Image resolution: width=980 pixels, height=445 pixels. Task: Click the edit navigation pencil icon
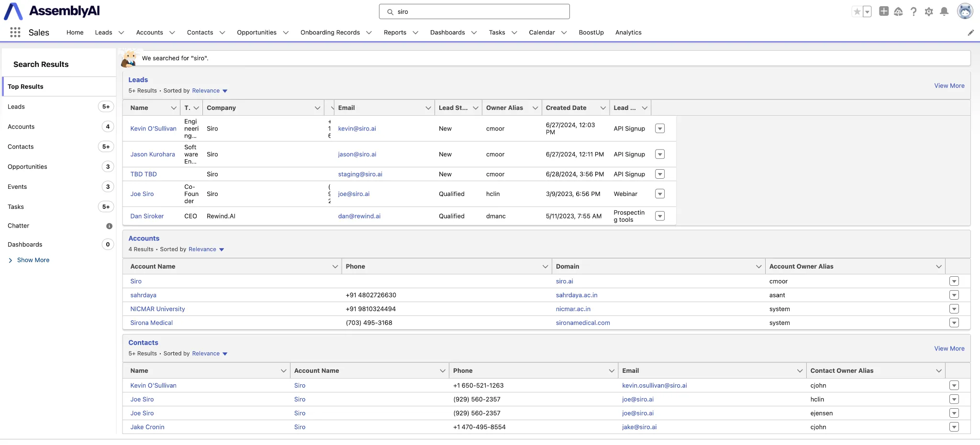tap(970, 33)
